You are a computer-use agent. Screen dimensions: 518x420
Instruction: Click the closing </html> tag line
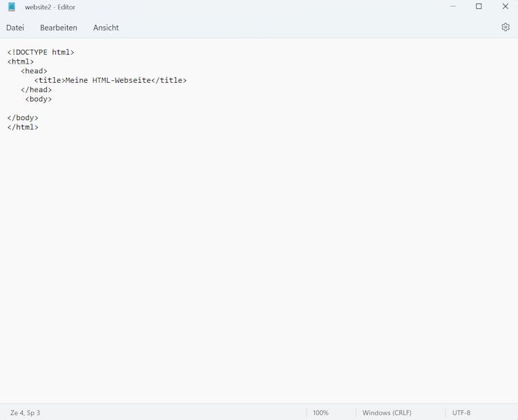tap(23, 127)
